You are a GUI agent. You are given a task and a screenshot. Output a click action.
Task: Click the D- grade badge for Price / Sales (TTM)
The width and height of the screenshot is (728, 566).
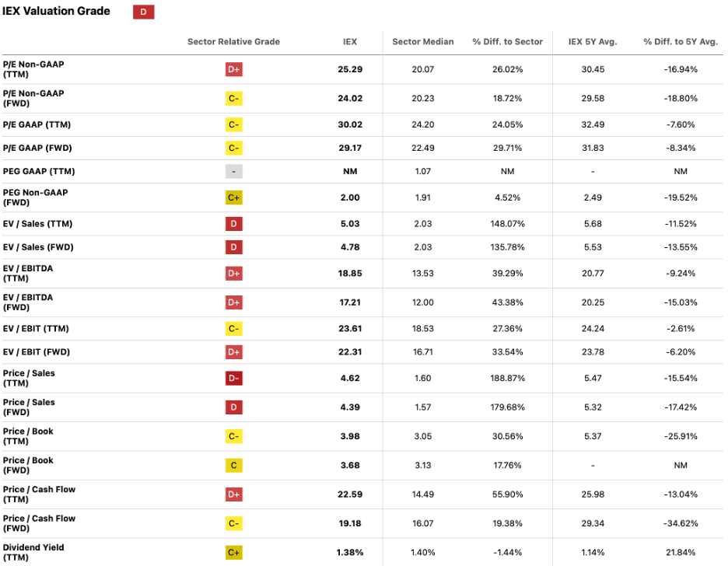233,379
